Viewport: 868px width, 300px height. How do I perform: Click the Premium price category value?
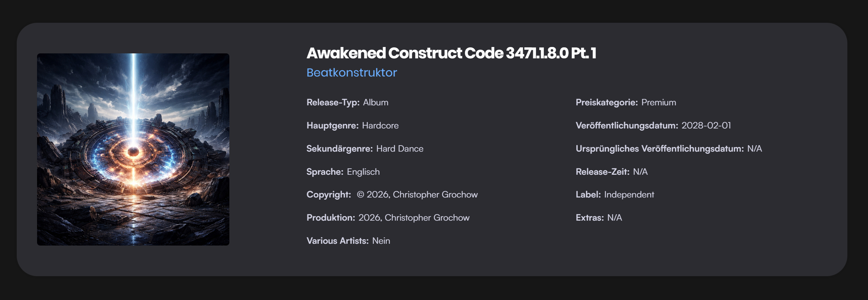(659, 102)
